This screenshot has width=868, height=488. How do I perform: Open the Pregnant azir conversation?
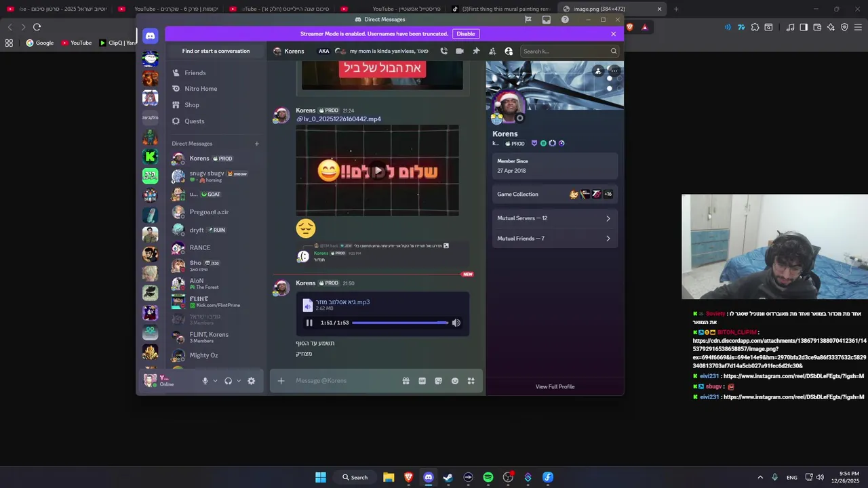[x=216, y=212]
